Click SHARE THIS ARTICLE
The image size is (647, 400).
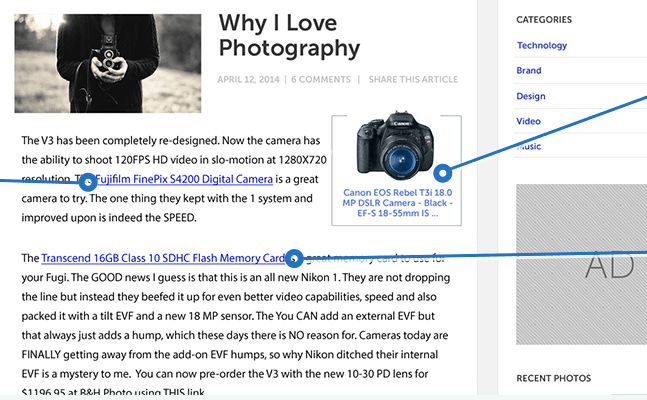413,79
